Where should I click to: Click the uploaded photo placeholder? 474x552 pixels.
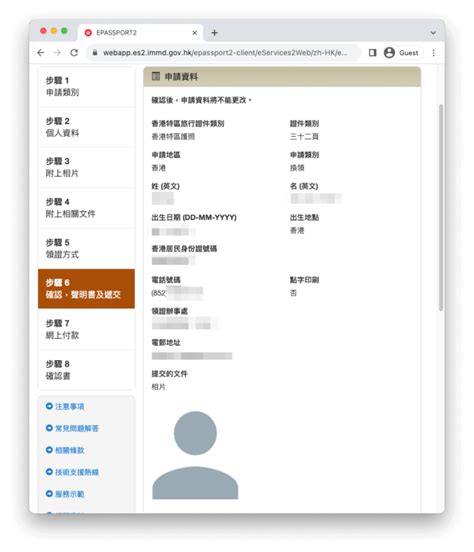(195, 455)
